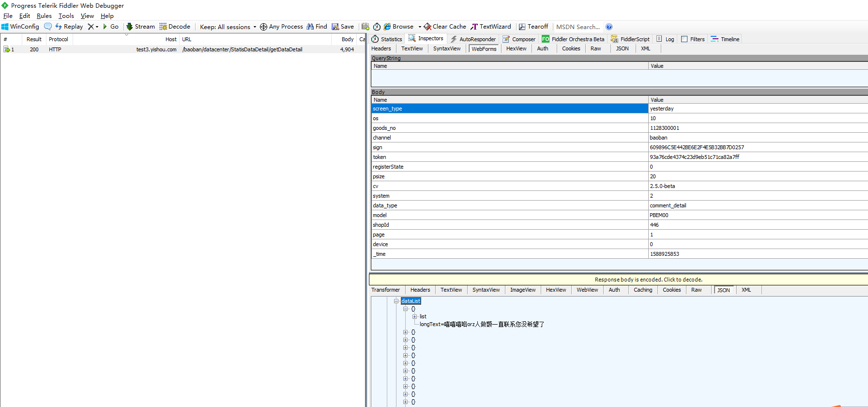Viewport: 868px width, 407px height.
Task: Click the Go resume button
Action: click(111, 27)
